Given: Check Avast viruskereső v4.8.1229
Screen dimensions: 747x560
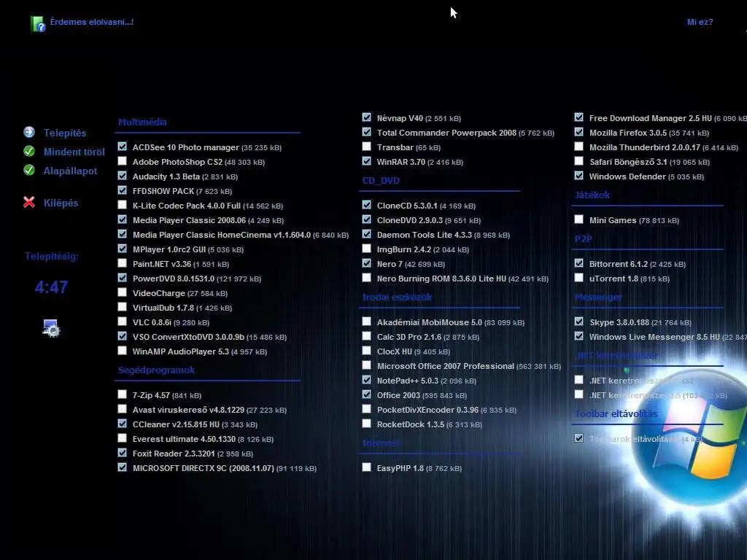Looking at the screenshot, I should pyautogui.click(x=123, y=409).
